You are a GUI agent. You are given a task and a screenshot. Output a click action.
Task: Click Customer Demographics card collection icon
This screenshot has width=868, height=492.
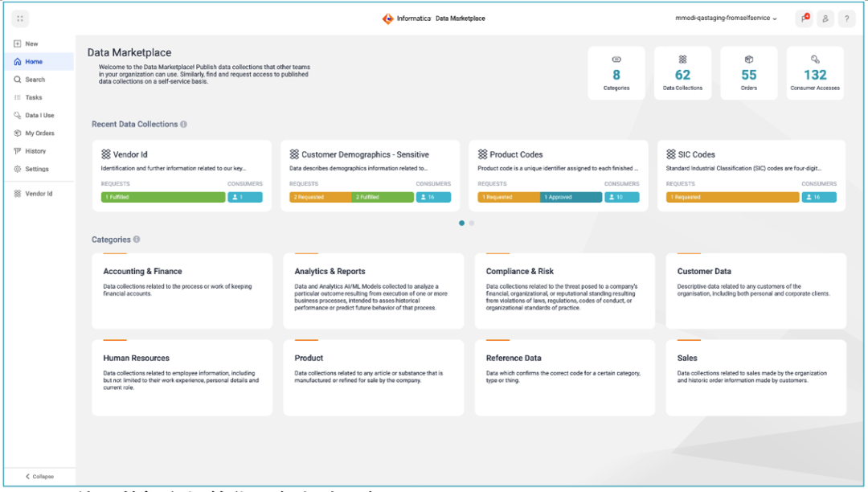(x=294, y=154)
